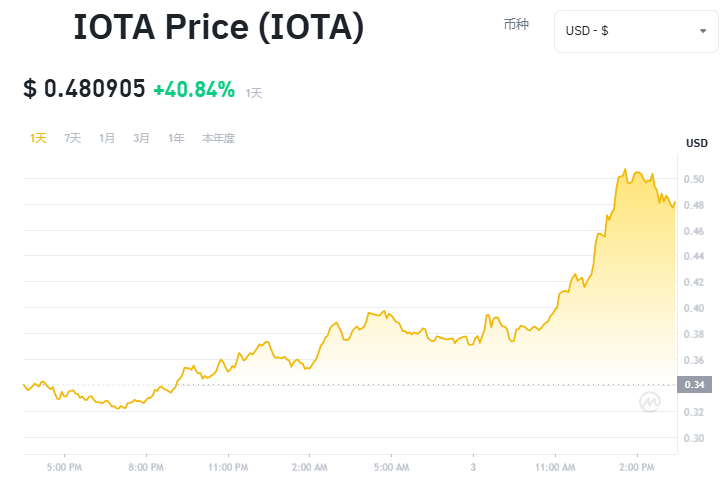Click the date marker 3 on time axis
Image resolution: width=724 pixels, height=495 pixels.
tap(473, 466)
